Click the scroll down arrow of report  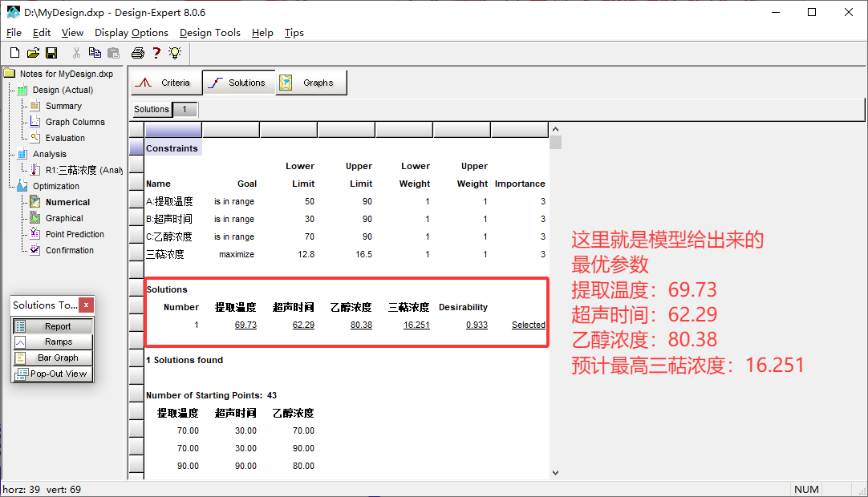point(555,473)
